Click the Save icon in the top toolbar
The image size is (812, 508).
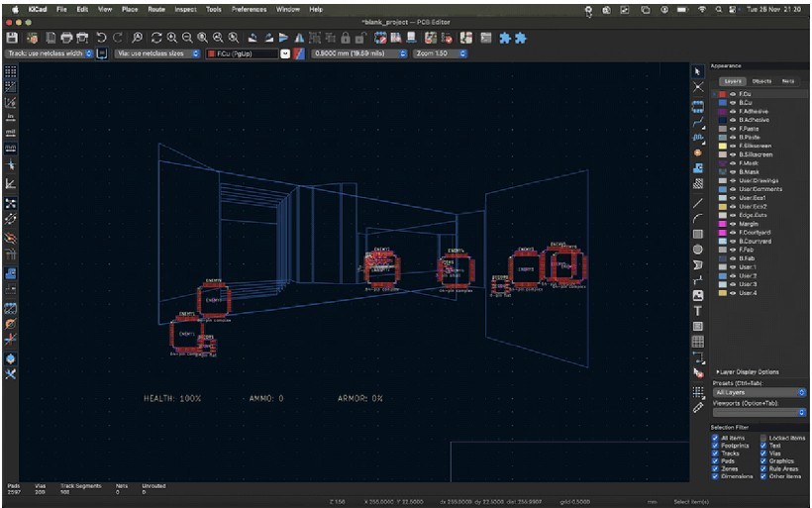click(x=12, y=37)
